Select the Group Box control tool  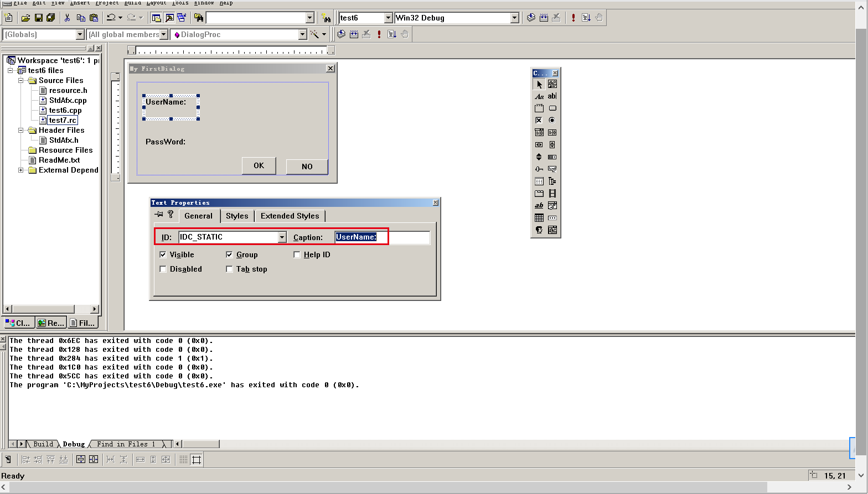click(x=539, y=108)
